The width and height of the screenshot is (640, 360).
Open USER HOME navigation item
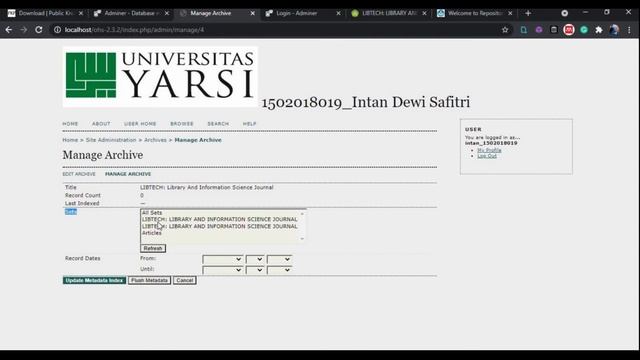pyautogui.click(x=140, y=124)
